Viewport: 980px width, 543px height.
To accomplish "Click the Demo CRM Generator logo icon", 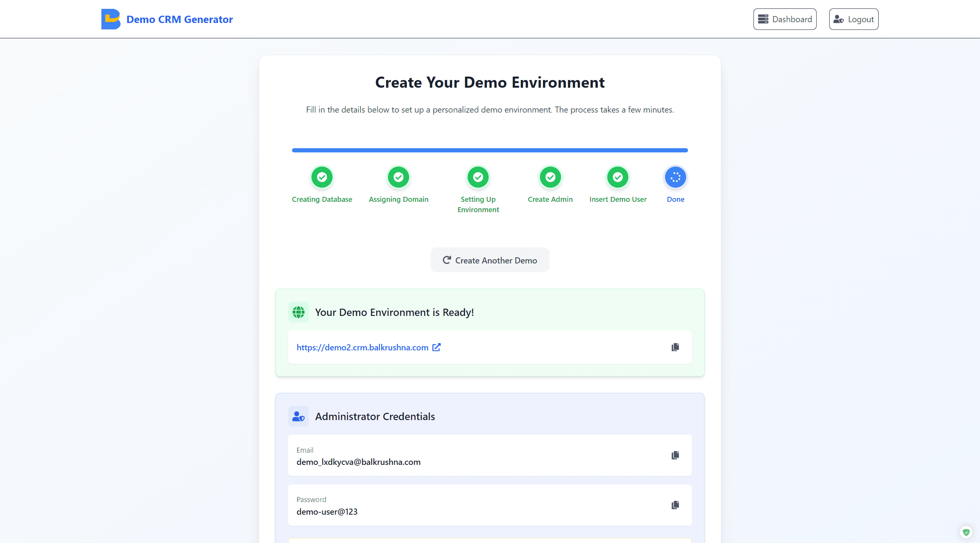I will [x=111, y=19].
